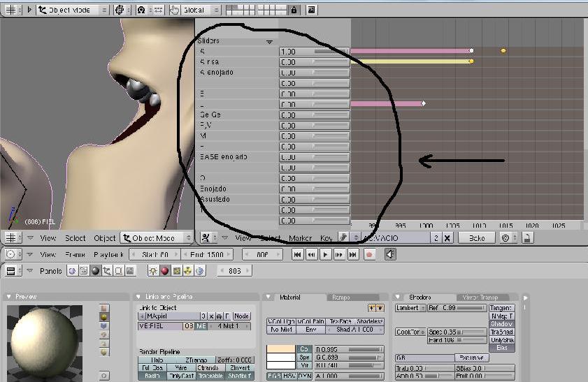Toggle the Traceable option
The image size is (588, 382).
(x=210, y=376)
